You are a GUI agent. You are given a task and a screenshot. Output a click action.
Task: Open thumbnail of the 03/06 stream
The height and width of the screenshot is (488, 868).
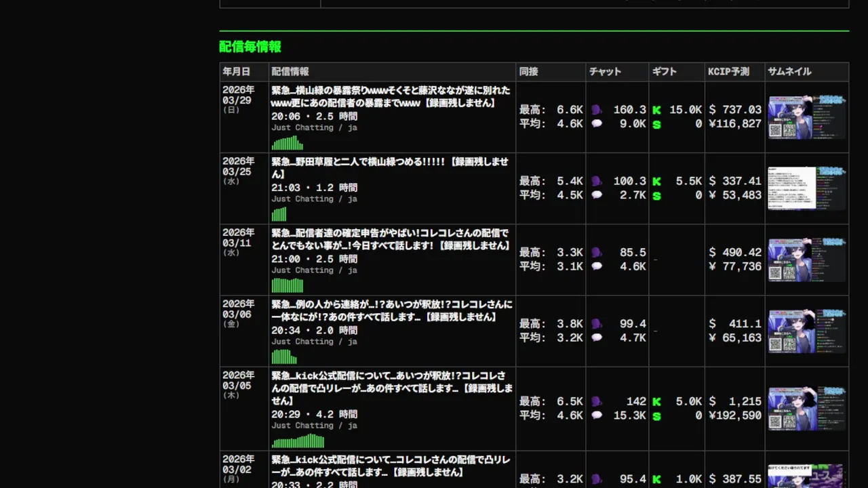[807, 331]
